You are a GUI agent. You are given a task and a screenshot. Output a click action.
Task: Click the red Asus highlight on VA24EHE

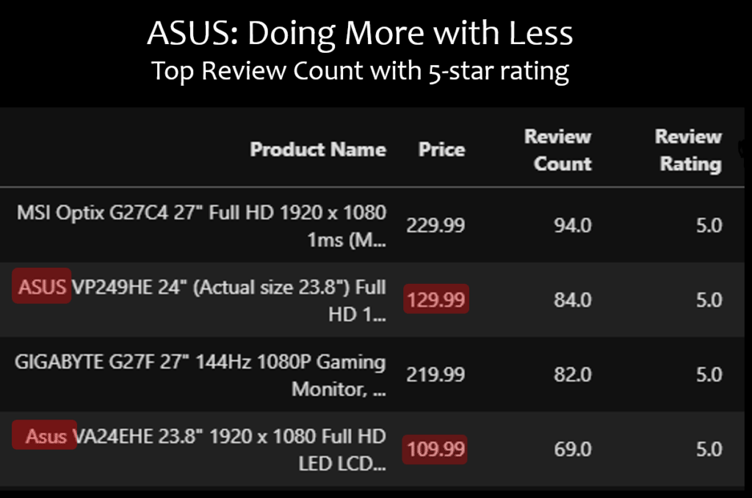point(46,437)
